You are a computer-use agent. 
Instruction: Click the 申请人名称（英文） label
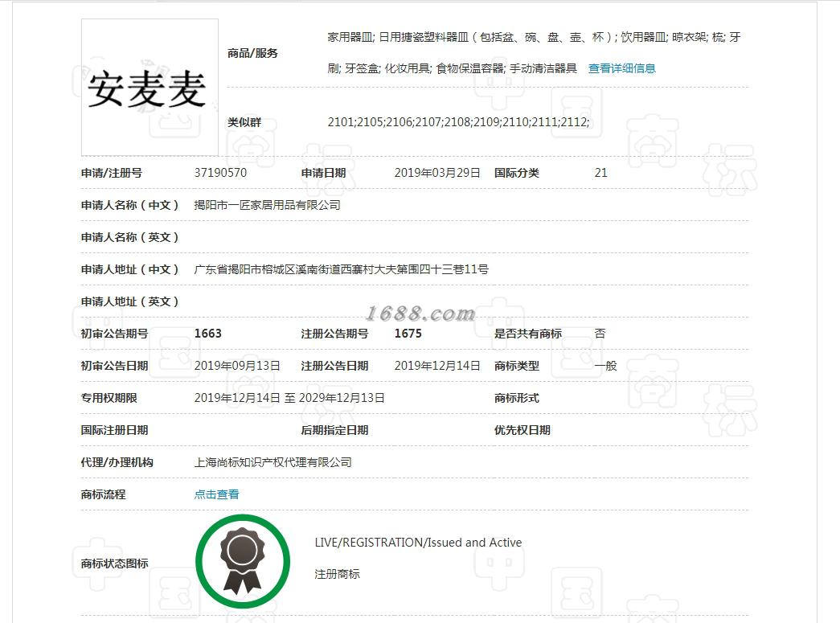coord(130,237)
